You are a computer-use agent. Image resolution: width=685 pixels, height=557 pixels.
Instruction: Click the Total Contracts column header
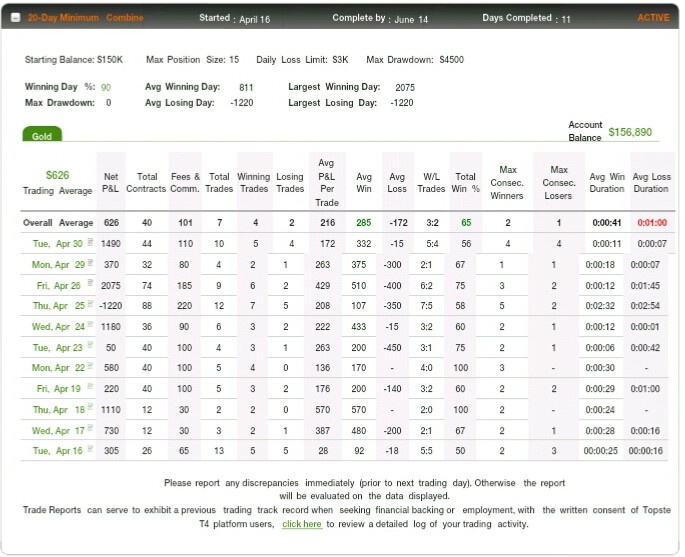click(x=146, y=183)
